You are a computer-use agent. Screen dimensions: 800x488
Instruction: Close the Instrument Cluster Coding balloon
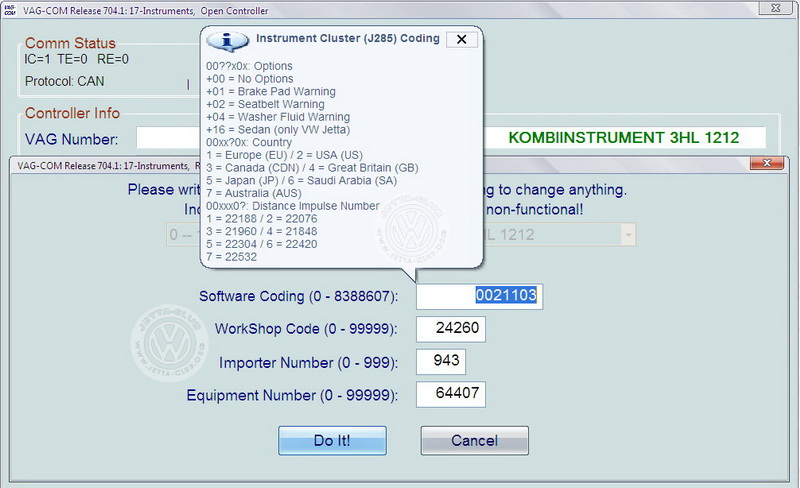[x=462, y=39]
